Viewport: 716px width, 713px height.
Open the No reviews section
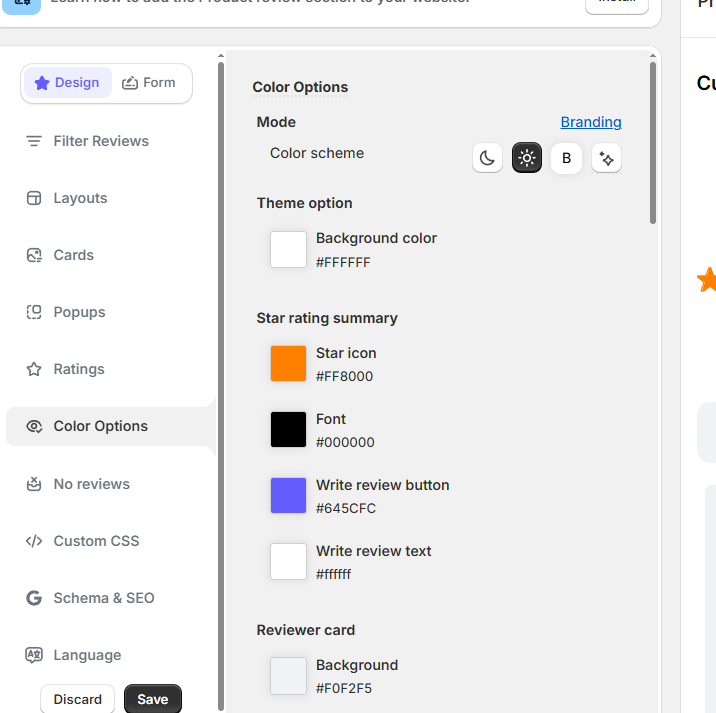point(91,484)
